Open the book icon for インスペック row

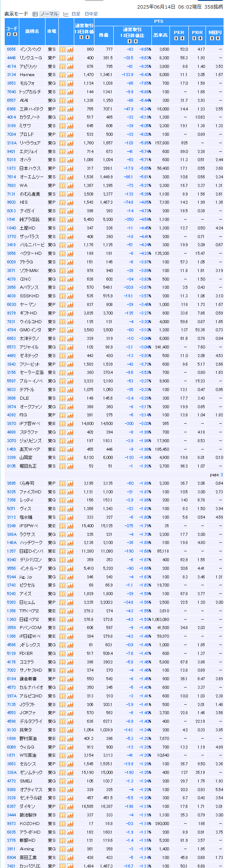[x=62, y=49]
